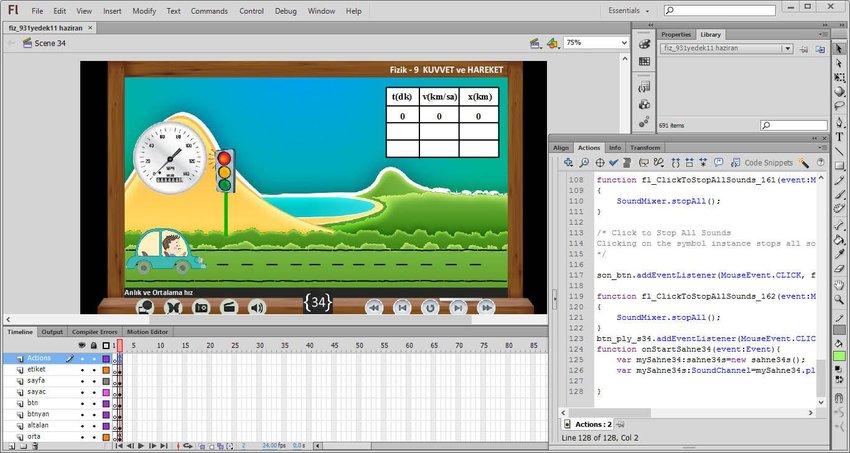Click timeline Go to first frame button
850x453 pixels.
118,446
